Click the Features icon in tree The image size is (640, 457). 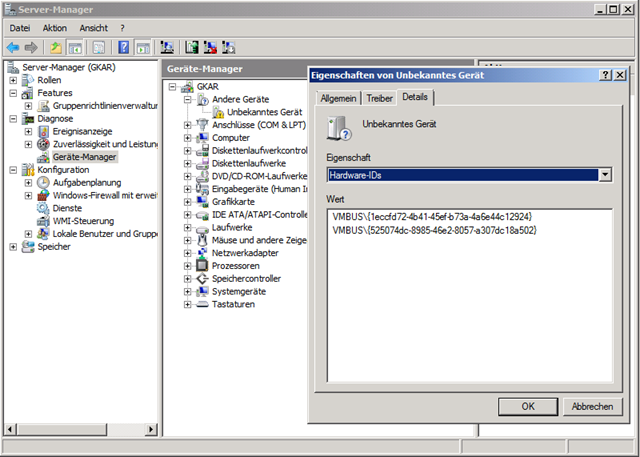coord(28,93)
